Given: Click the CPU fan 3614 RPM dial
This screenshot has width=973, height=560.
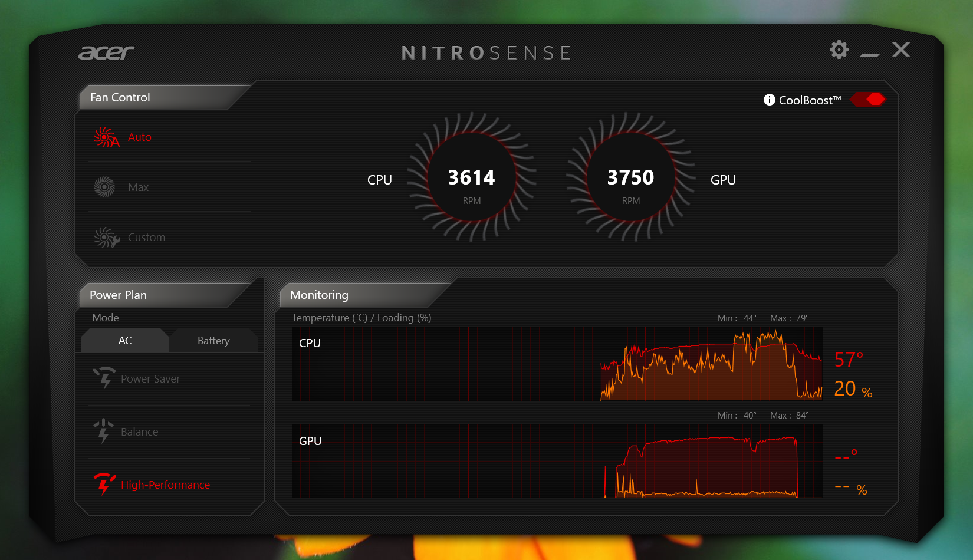Looking at the screenshot, I should tap(472, 177).
